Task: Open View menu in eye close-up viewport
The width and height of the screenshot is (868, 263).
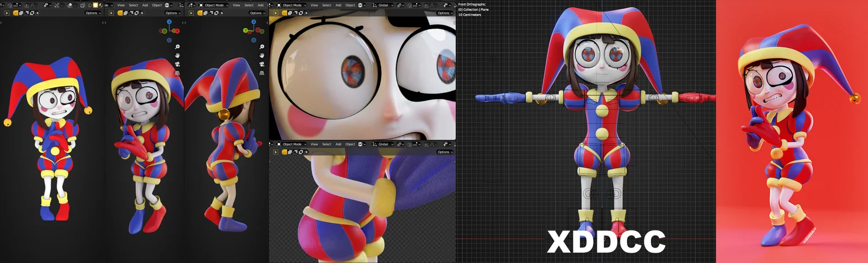Action: pyautogui.click(x=314, y=5)
